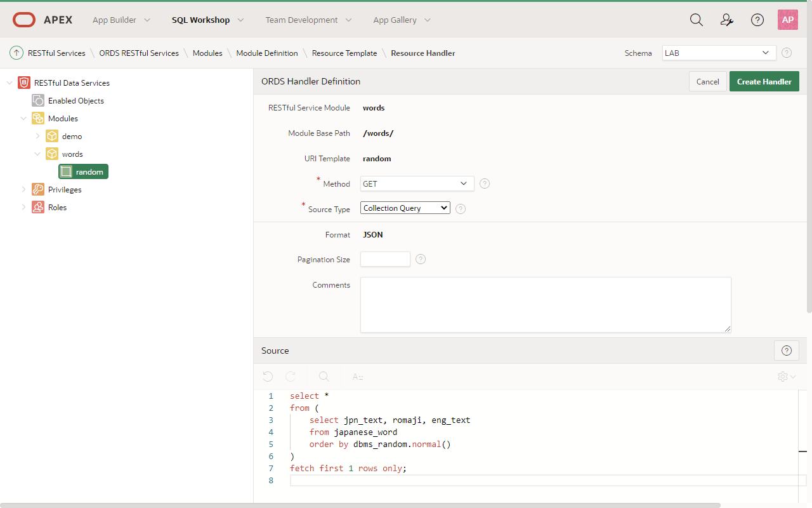Expand the Roles tree node
812x508 pixels.
pyautogui.click(x=23, y=207)
